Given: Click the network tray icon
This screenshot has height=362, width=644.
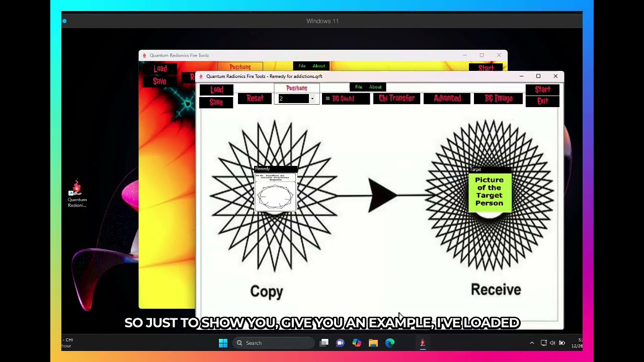Looking at the screenshot, I should [x=544, y=343].
